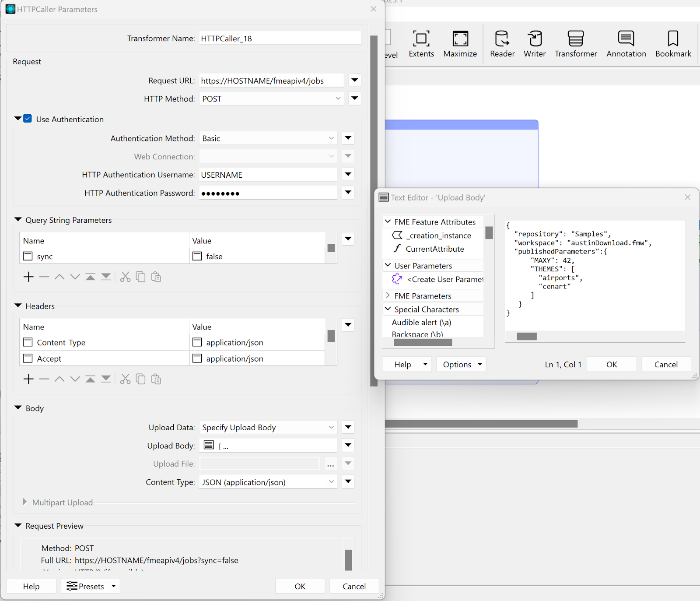The image size is (700, 601).
Task: Click OK in the Text Editor dialog
Action: tap(611, 365)
